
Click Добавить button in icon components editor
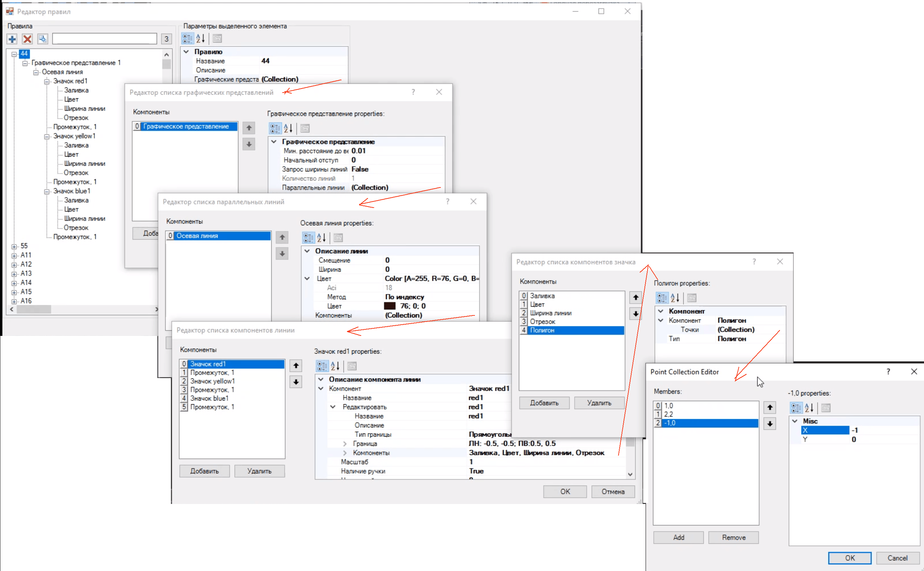(x=544, y=403)
